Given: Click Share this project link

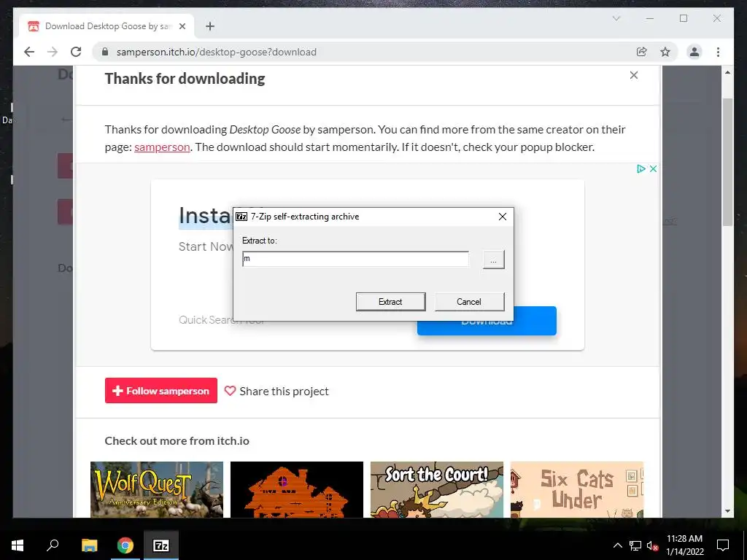Looking at the screenshot, I should 284,391.
